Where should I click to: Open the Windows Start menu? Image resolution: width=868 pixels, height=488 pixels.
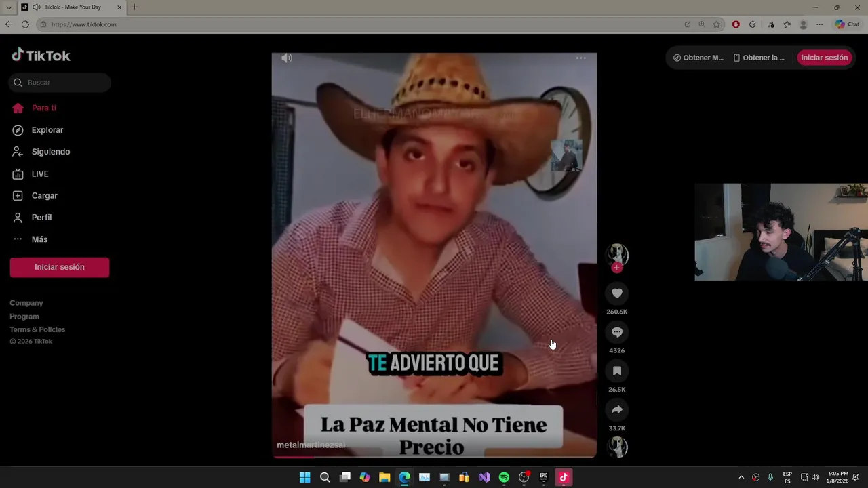[x=305, y=477]
